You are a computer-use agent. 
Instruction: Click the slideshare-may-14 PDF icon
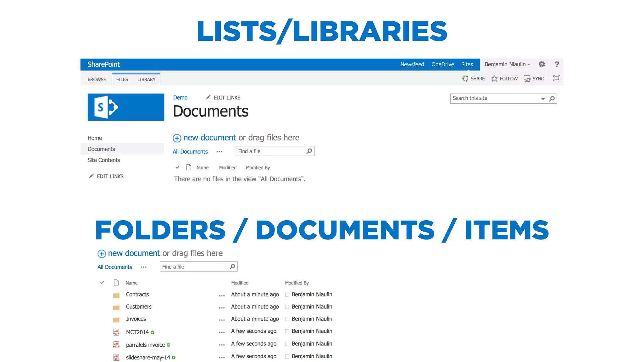(116, 357)
